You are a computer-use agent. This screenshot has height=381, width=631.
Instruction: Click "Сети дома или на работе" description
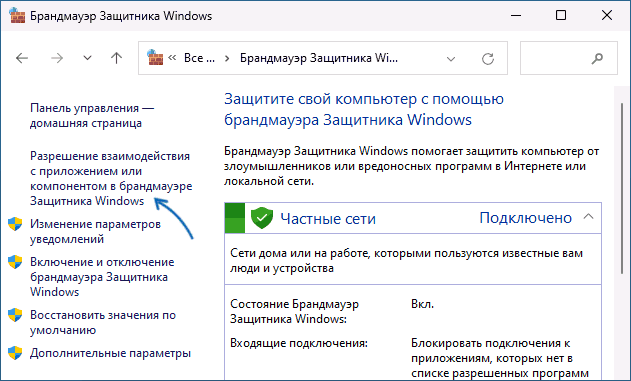(x=406, y=261)
